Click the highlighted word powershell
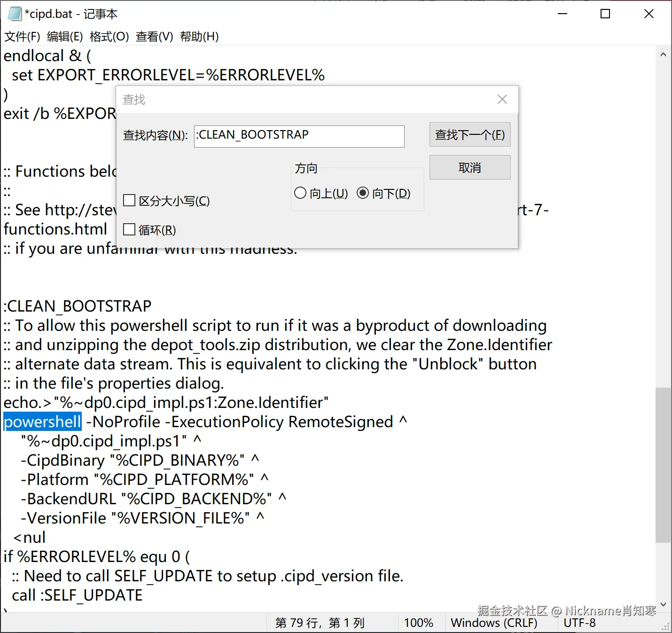This screenshot has width=672, height=633. (43, 422)
